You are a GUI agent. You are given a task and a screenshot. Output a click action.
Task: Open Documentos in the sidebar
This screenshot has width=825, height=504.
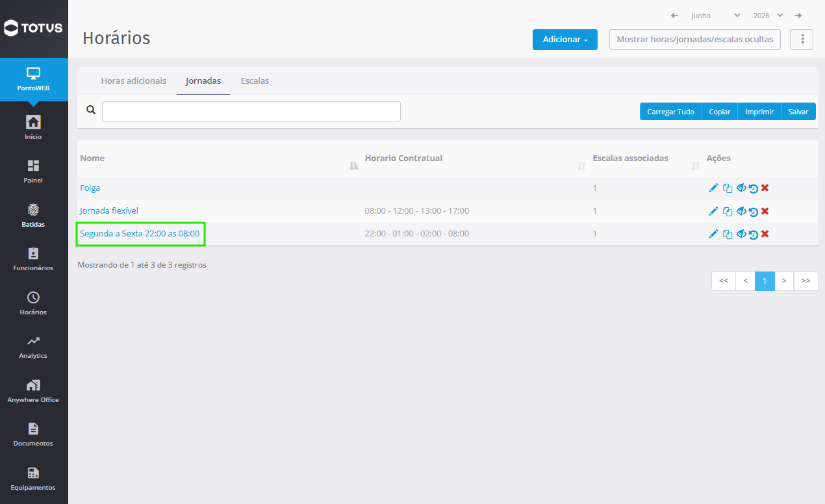click(33, 435)
